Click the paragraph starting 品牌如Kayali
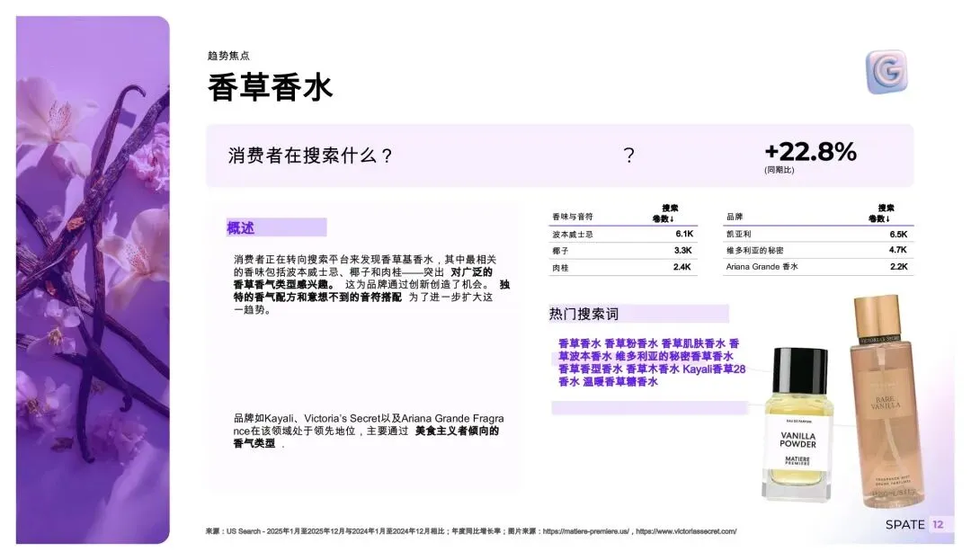 coord(369,431)
